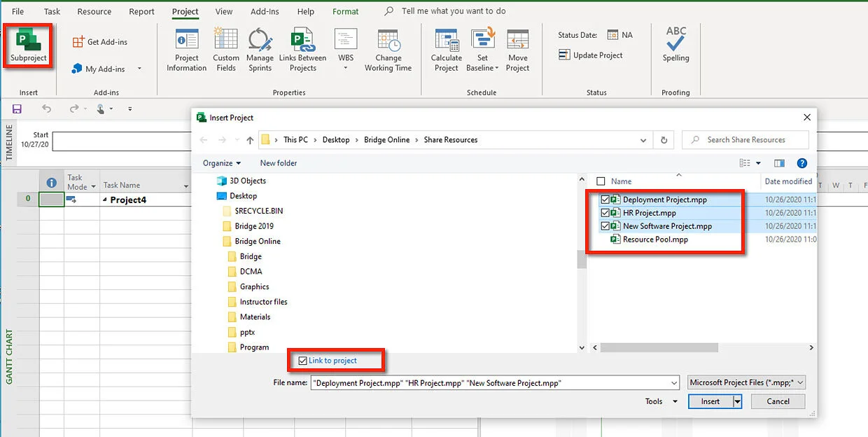Open the My Add-ins dropdown arrow
This screenshot has height=437, width=868.
coord(139,69)
